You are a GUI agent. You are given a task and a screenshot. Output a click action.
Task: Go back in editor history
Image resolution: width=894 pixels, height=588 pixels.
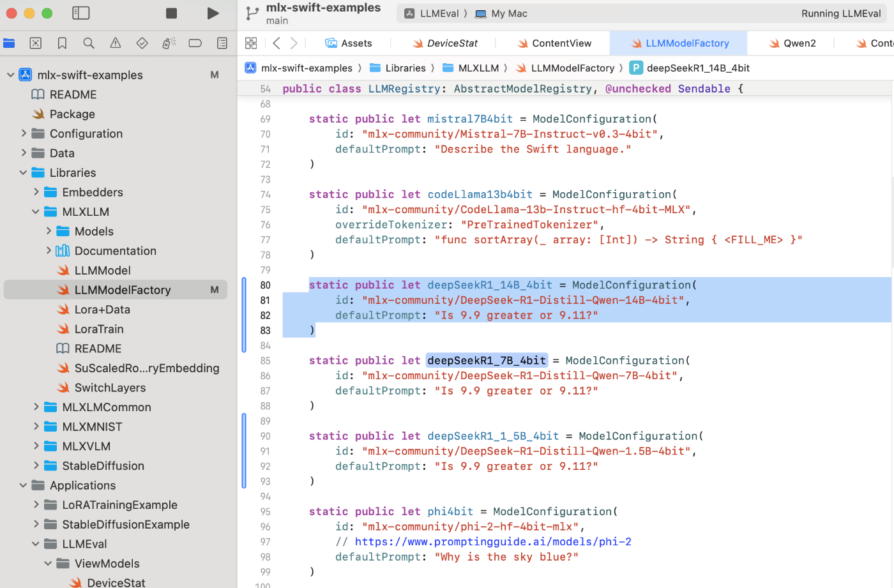(277, 43)
